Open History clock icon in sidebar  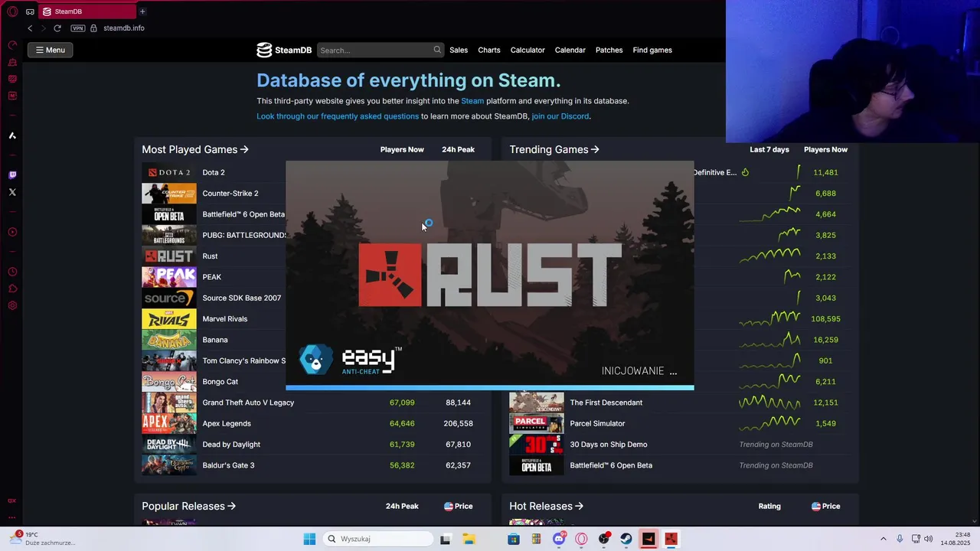(12, 272)
